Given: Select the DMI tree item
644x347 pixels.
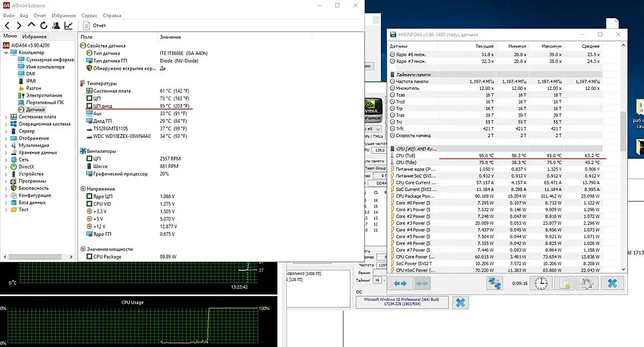Looking at the screenshot, I should [x=27, y=74].
